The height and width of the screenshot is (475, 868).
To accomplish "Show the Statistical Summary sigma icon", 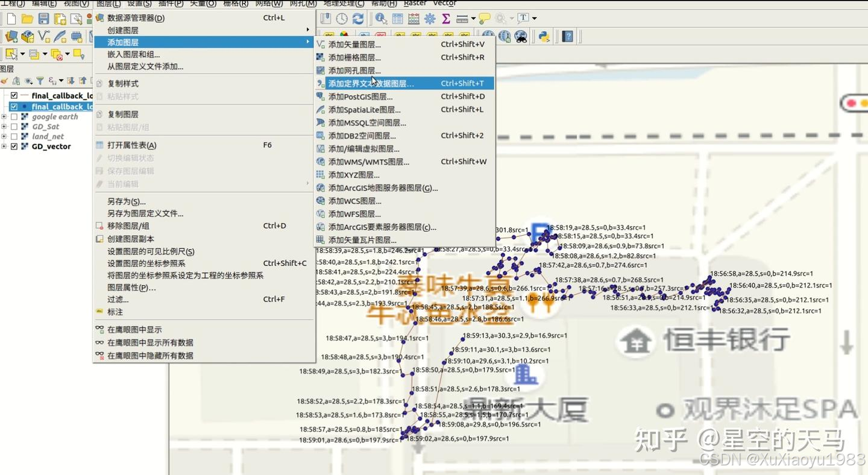I will [445, 19].
